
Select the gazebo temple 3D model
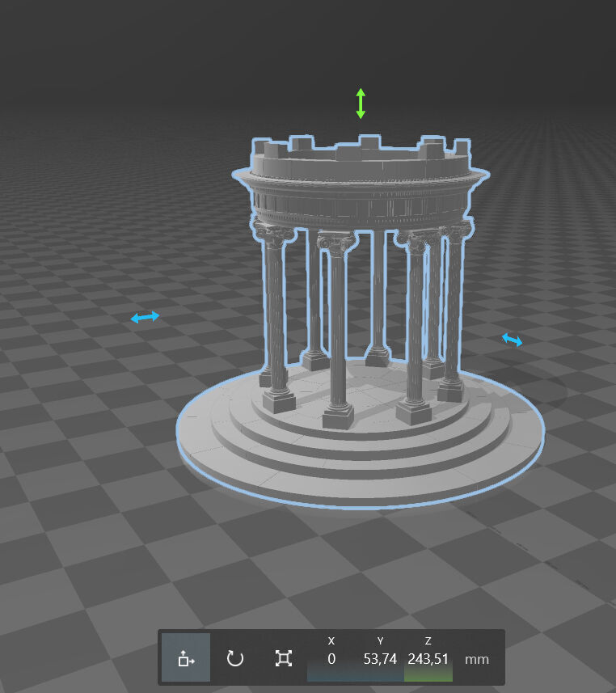coord(361,323)
